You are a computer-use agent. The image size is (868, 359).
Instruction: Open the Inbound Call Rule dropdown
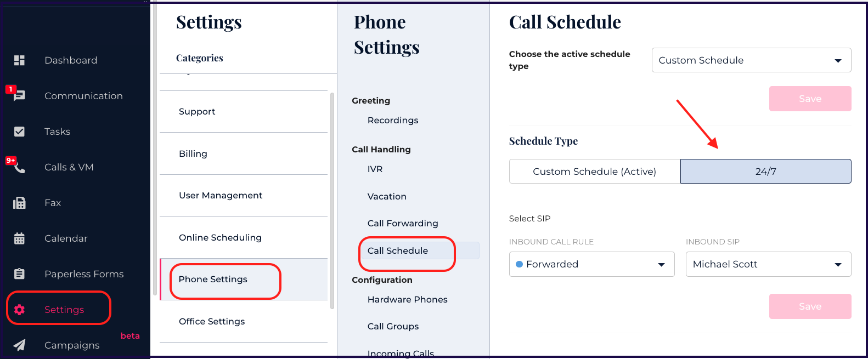click(591, 264)
